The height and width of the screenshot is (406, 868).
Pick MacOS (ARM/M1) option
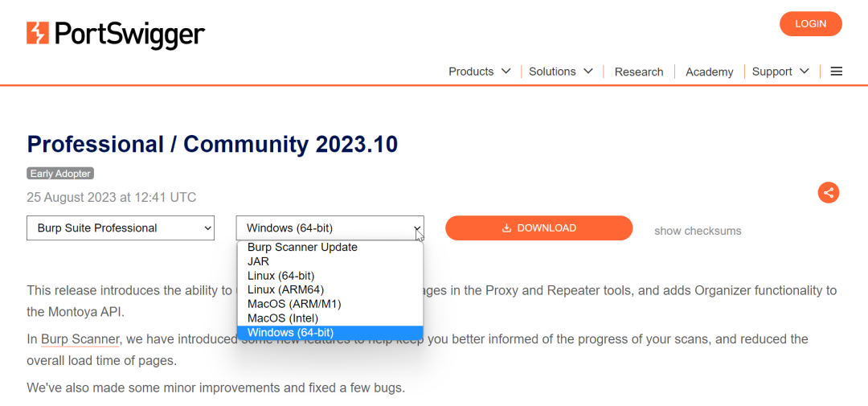[330, 304]
